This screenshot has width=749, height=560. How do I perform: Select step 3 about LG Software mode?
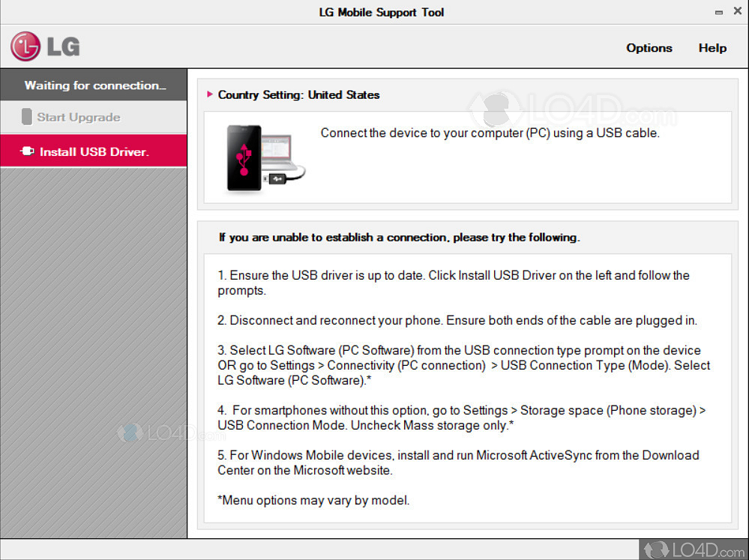pyautogui.click(x=464, y=365)
